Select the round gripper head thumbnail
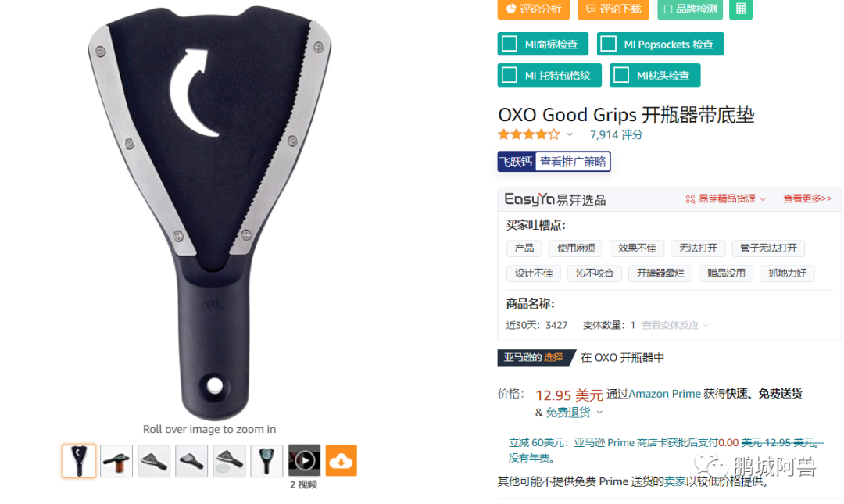Viewport: 844px width, 504px height. pos(266,461)
